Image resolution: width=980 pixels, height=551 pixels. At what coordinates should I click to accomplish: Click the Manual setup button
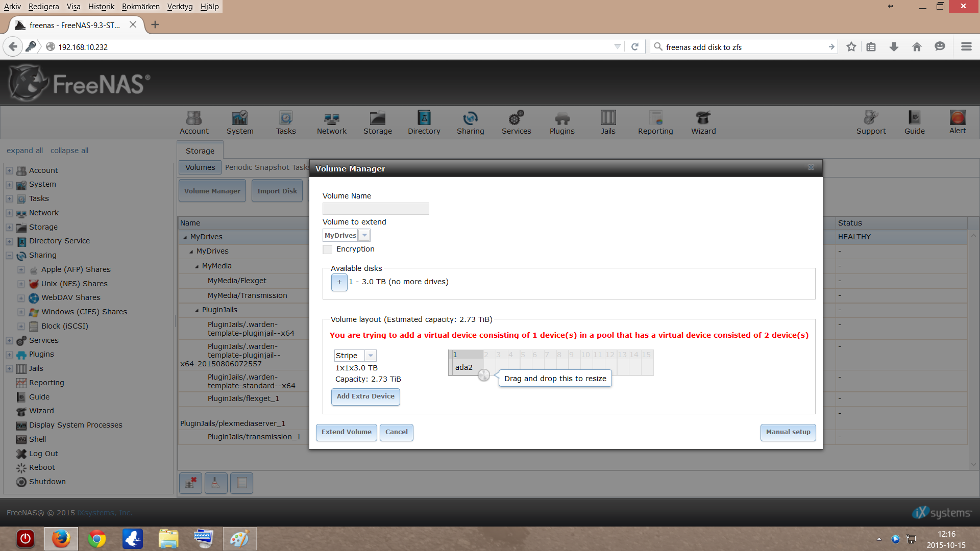(788, 432)
